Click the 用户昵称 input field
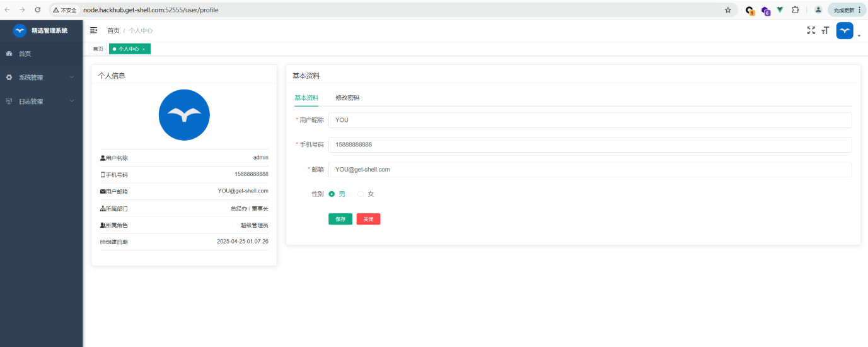This screenshot has height=347, width=868. (x=589, y=121)
